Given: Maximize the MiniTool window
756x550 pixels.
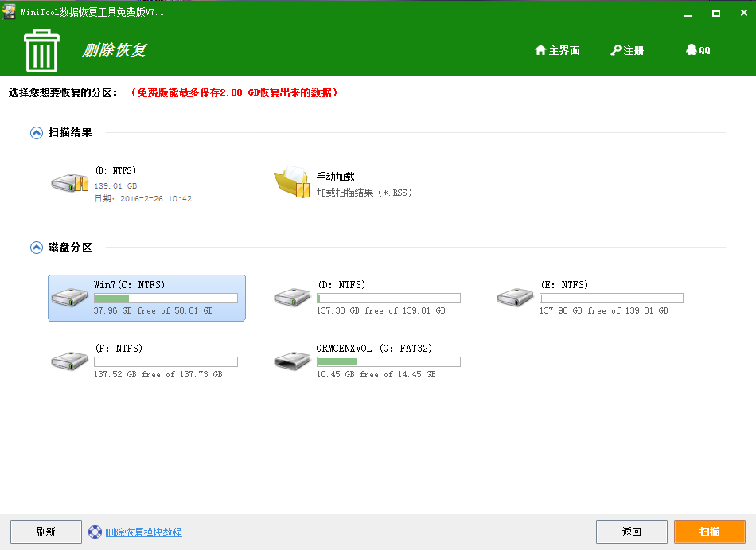Looking at the screenshot, I should coord(716,14).
